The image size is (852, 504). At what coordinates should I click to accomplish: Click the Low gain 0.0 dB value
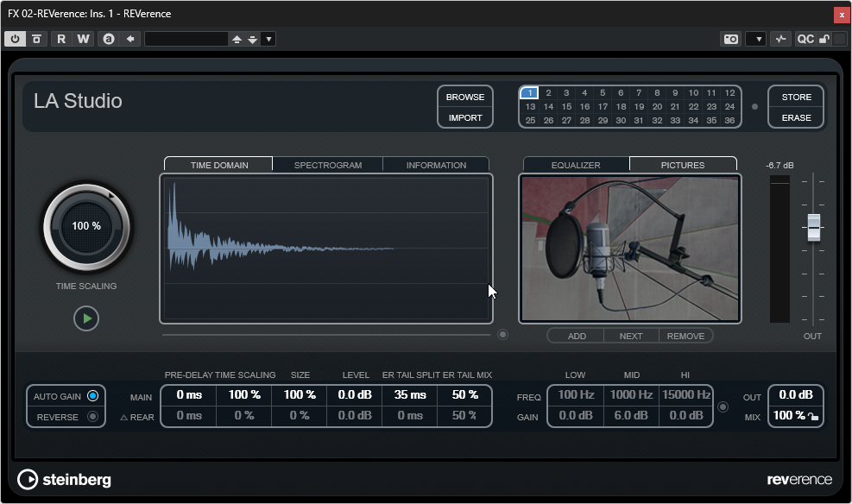coord(576,415)
